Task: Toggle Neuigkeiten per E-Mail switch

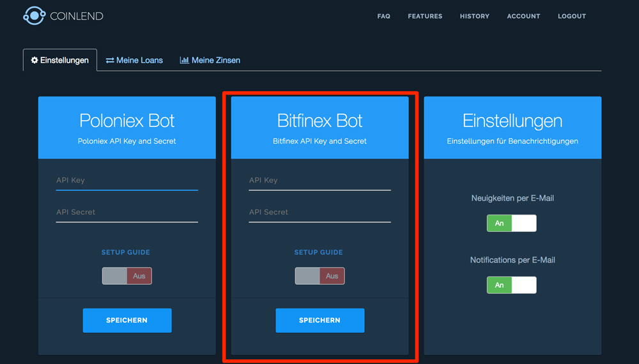Action: pyautogui.click(x=511, y=223)
